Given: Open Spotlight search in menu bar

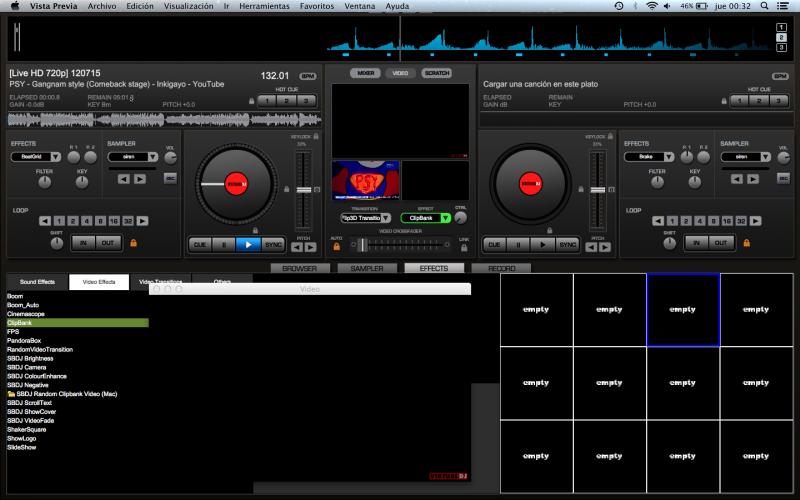Looking at the screenshot, I should point(764,6).
